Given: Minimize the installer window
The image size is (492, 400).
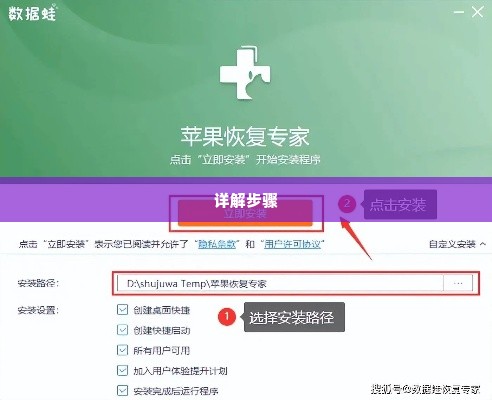Looking at the screenshot, I should point(459,12).
